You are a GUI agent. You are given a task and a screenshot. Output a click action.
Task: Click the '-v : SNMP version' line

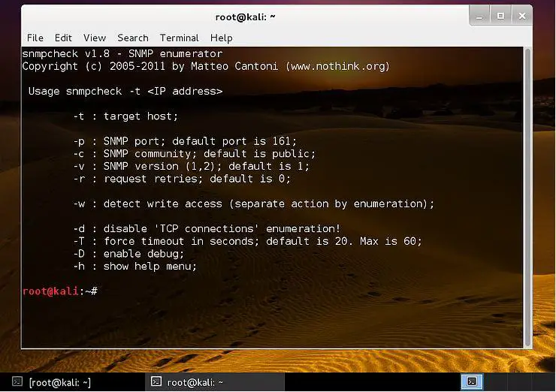(x=191, y=166)
